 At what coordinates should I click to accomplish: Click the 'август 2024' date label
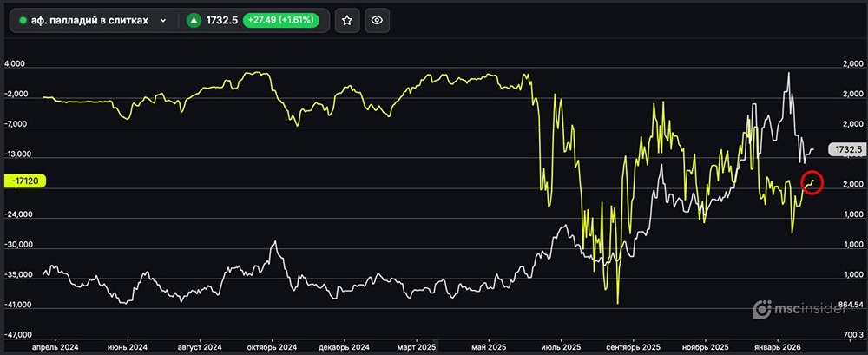(x=200, y=345)
